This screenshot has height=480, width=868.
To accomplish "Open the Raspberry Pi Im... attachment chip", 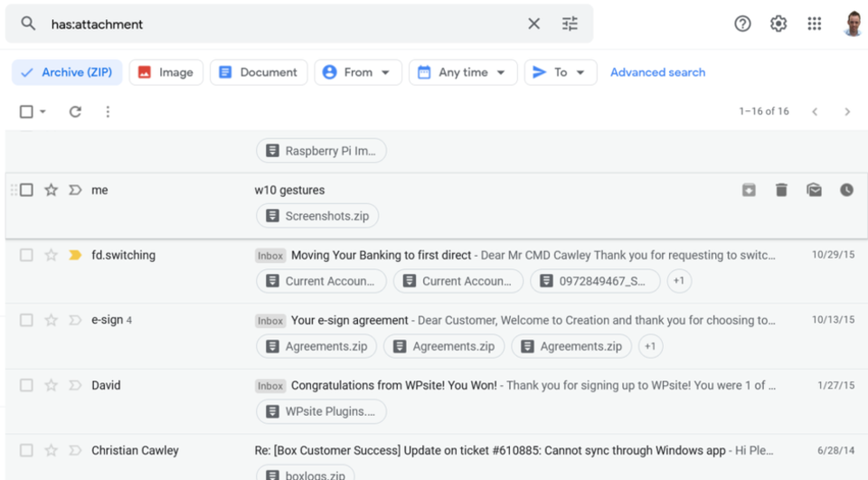I will [x=321, y=151].
